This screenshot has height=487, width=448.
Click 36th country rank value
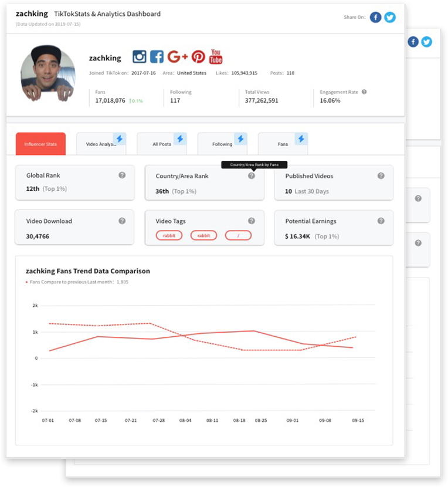[162, 191]
